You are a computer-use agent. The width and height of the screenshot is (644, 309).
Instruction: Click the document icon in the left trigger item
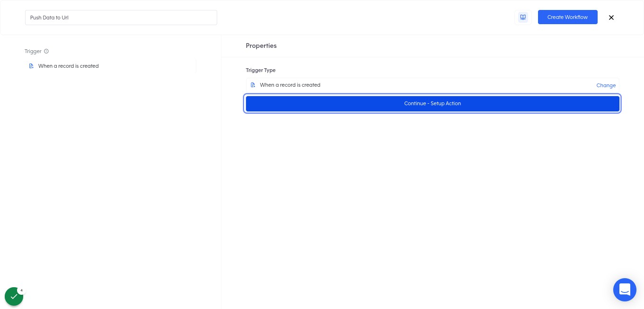tap(31, 66)
